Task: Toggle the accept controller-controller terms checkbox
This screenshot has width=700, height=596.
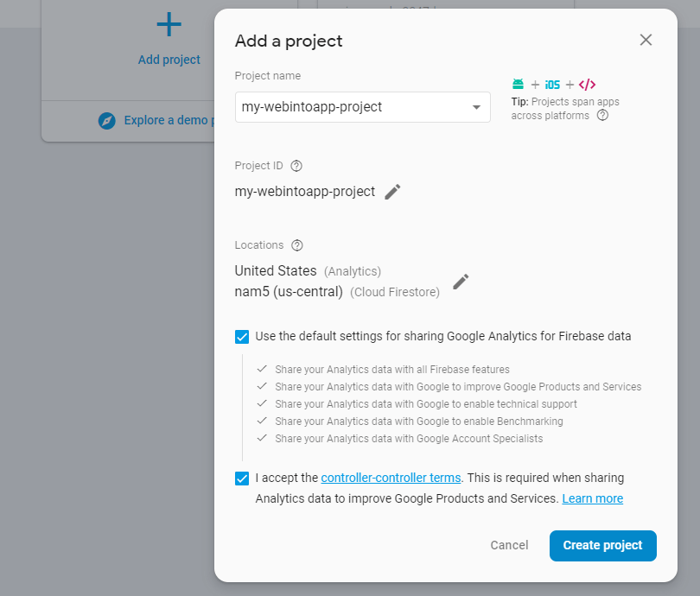Action: click(x=242, y=479)
